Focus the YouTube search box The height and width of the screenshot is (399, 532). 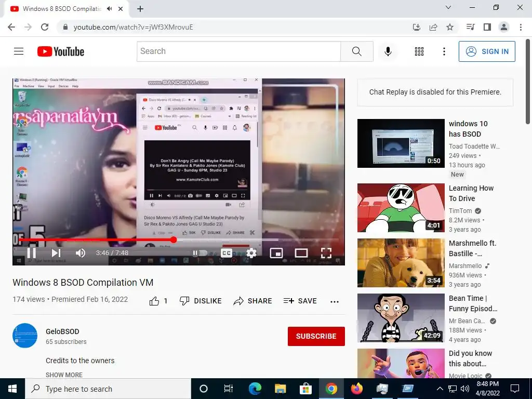238,51
